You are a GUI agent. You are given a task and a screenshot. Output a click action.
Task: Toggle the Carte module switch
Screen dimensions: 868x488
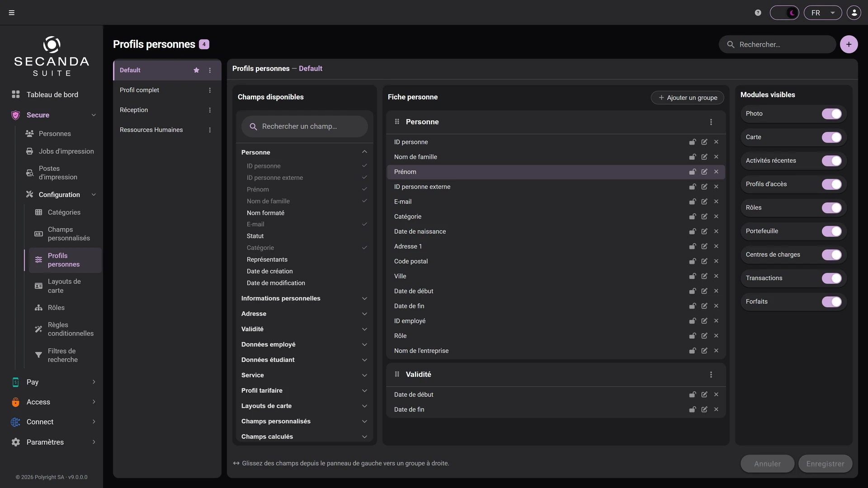pos(831,137)
